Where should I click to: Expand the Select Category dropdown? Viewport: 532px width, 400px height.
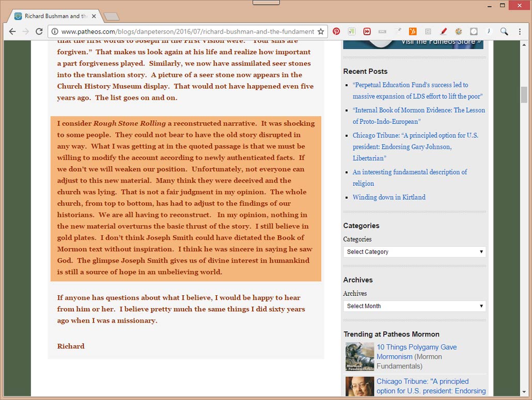414,252
